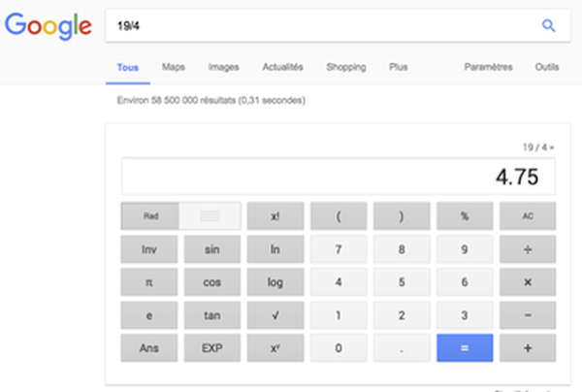Click the blue search magnifier icon
Screen dimensions: 582x392
click(x=548, y=25)
